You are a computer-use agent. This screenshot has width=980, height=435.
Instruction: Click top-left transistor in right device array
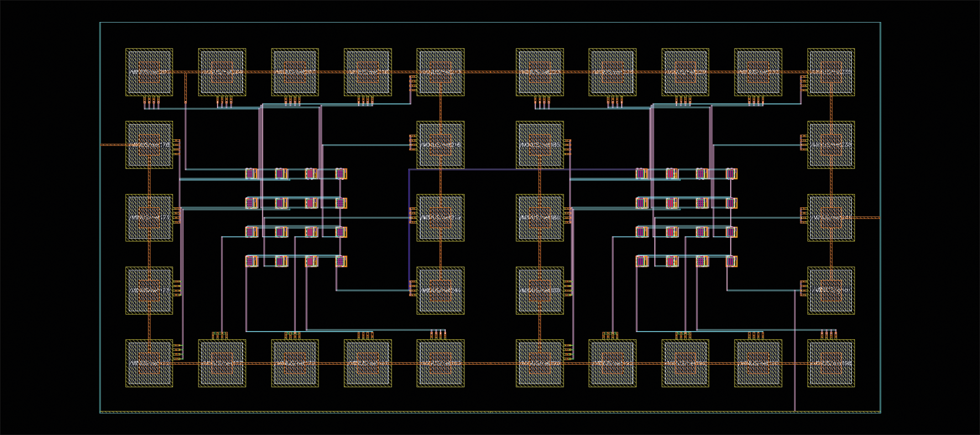pos(642,174)
